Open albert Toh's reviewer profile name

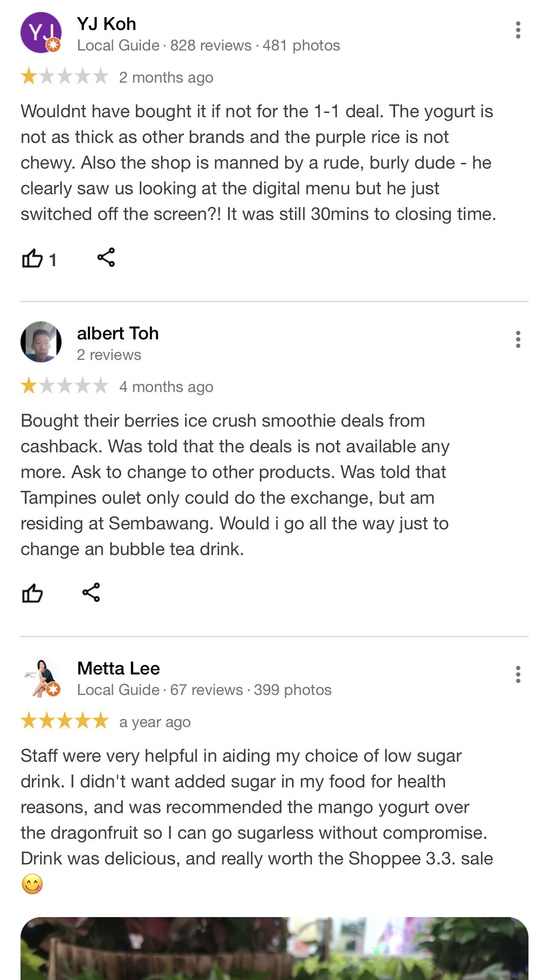click(x=118, y=333)
